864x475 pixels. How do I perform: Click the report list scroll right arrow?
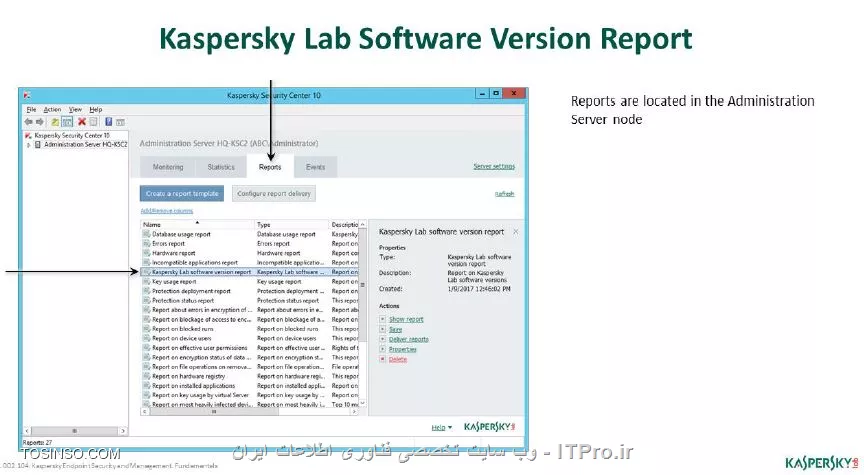[x=354, y=412]
